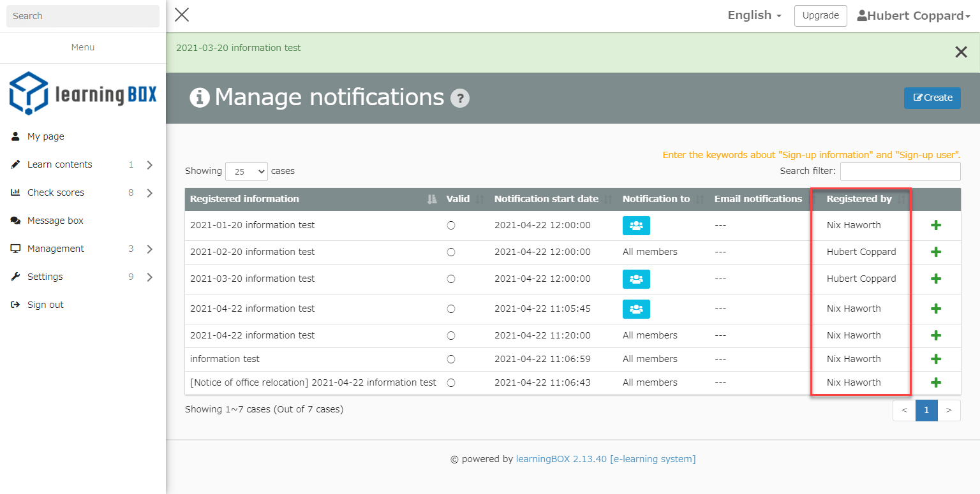
Task: Open the learningBOX 2.13.40 footer link
Action: 605,459
